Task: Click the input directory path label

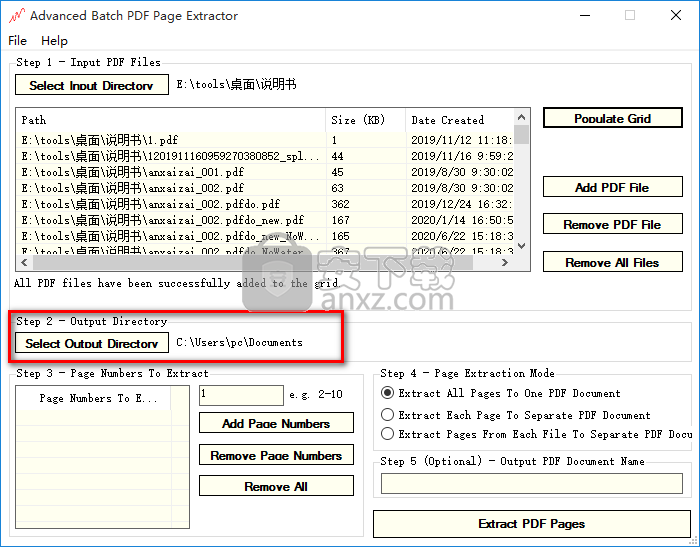Action: pos(236,84)
